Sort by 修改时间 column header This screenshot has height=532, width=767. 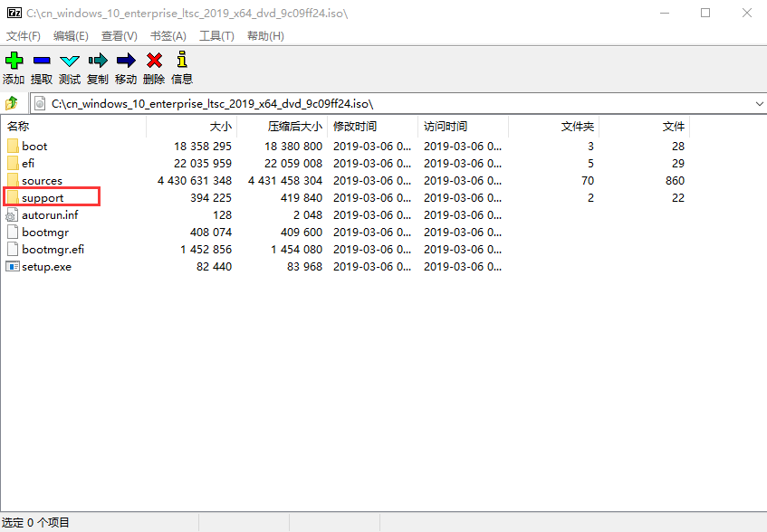click(372, 127)
